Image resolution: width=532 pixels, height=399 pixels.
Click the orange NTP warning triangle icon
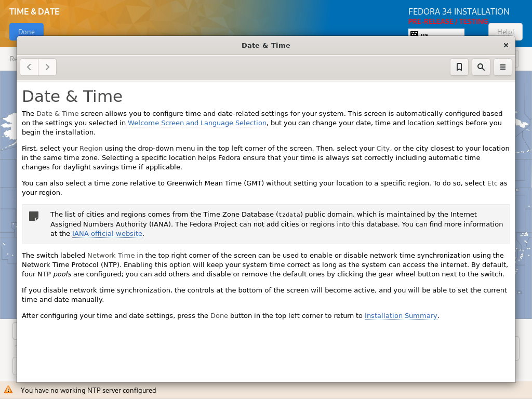(8, 390)
